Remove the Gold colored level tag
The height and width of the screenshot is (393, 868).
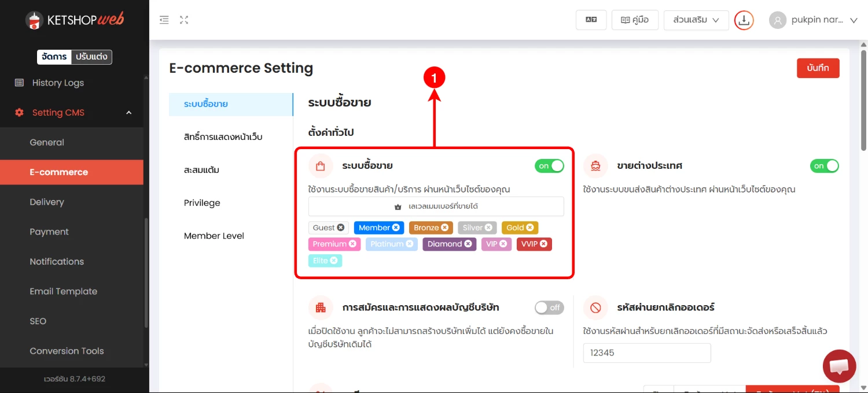click(x=530, y=228)
